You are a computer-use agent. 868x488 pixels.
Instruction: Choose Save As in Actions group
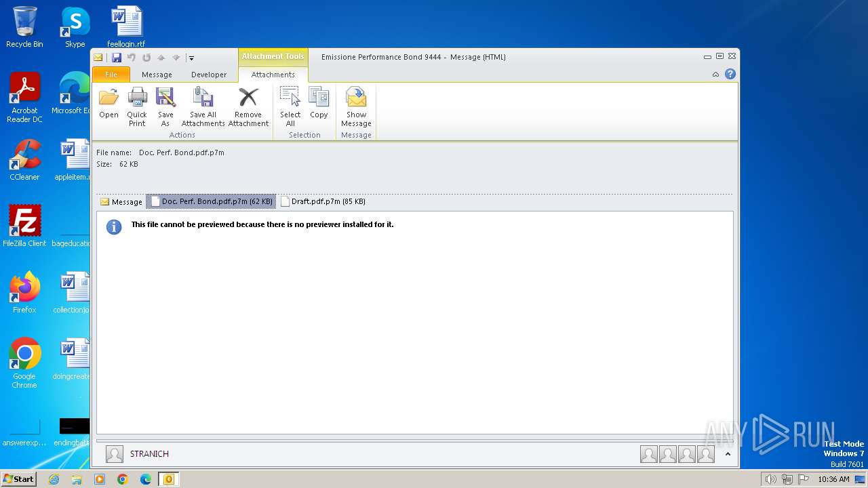pos(165,107)
